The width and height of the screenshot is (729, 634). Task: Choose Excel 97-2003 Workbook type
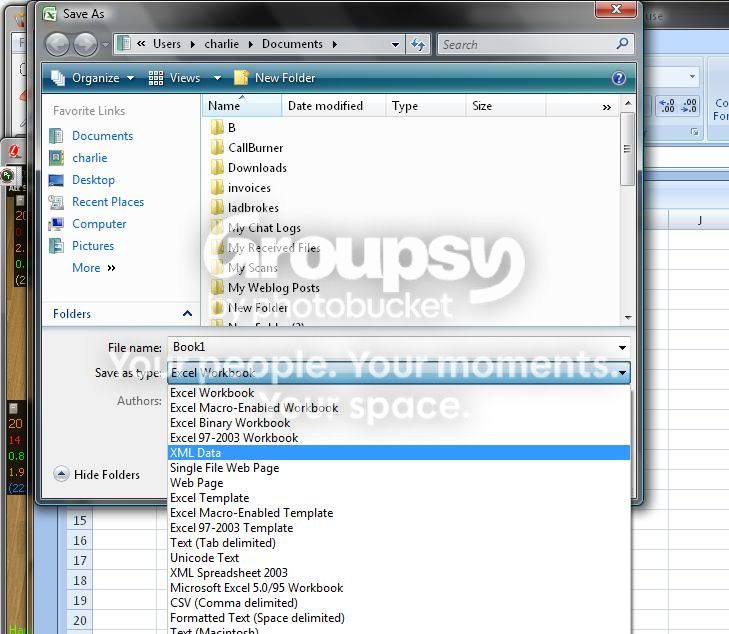398,438
